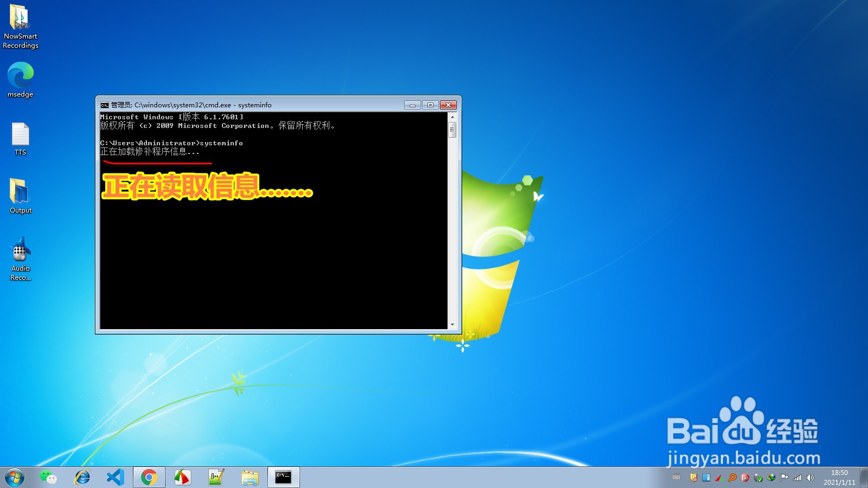
Task: Open the Windows Start menu orb
Action: point(15,478)
